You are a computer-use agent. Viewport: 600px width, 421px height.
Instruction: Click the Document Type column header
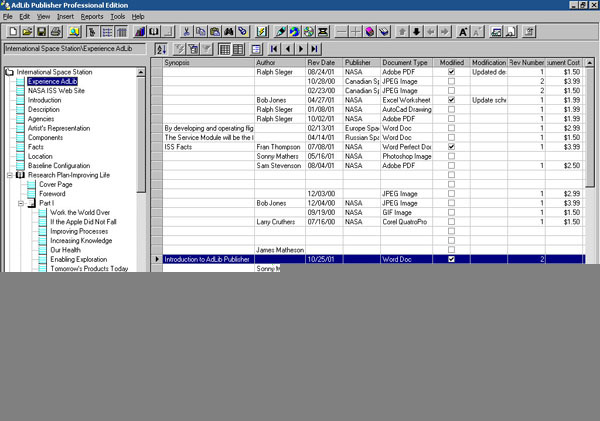tap(406, 62)
